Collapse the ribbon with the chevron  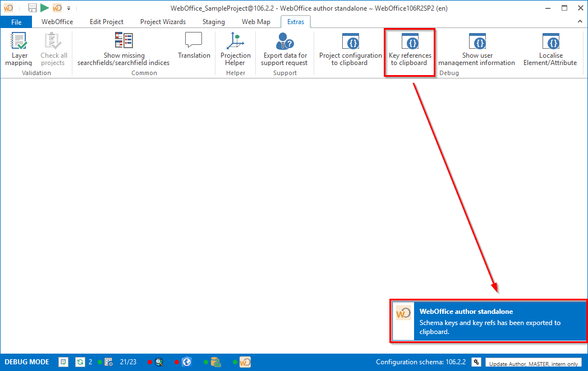pyautogui.click(x=580, y=22)
